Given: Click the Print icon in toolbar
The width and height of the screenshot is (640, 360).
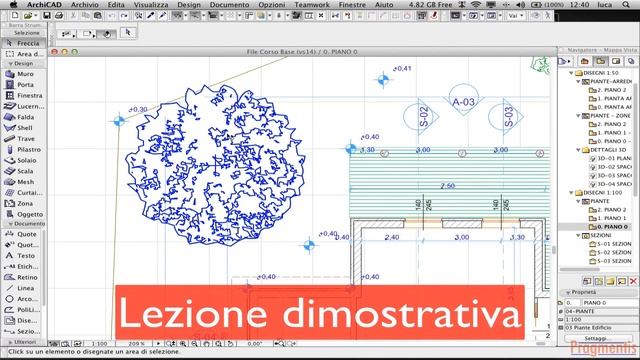Looking at the screenshot, I should [x=59, y=16].
